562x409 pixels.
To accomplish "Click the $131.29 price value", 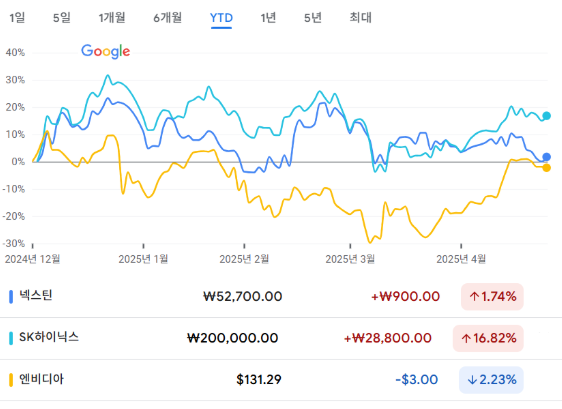I will click(259, 380).
